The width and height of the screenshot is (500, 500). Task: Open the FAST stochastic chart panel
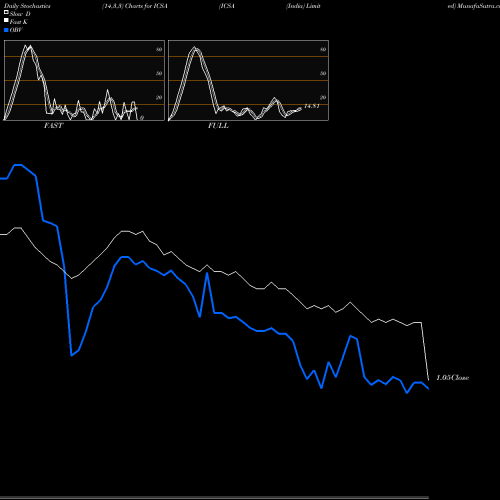point(84,80)
